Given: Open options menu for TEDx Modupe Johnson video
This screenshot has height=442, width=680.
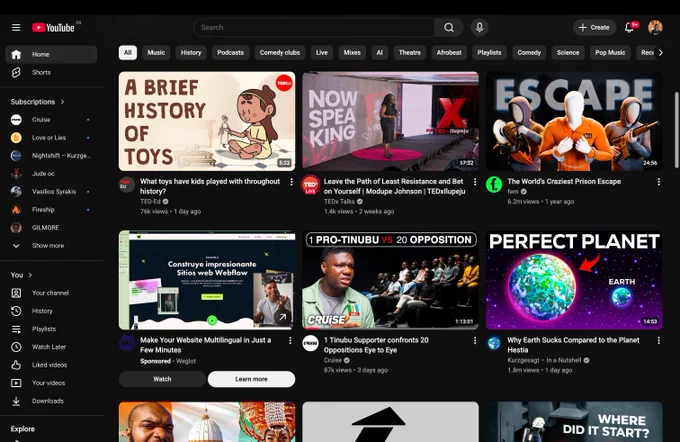Looking at the screenshot, I should coord(475,182).
